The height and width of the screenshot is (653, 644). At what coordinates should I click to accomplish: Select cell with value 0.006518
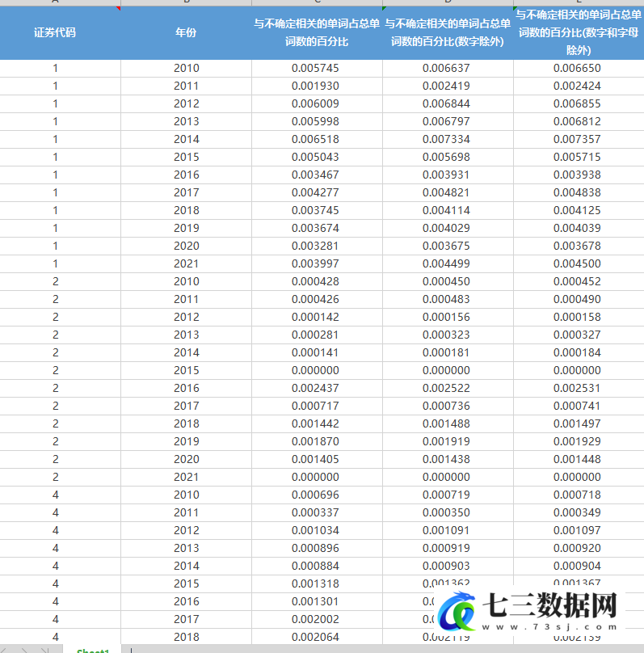317,140
